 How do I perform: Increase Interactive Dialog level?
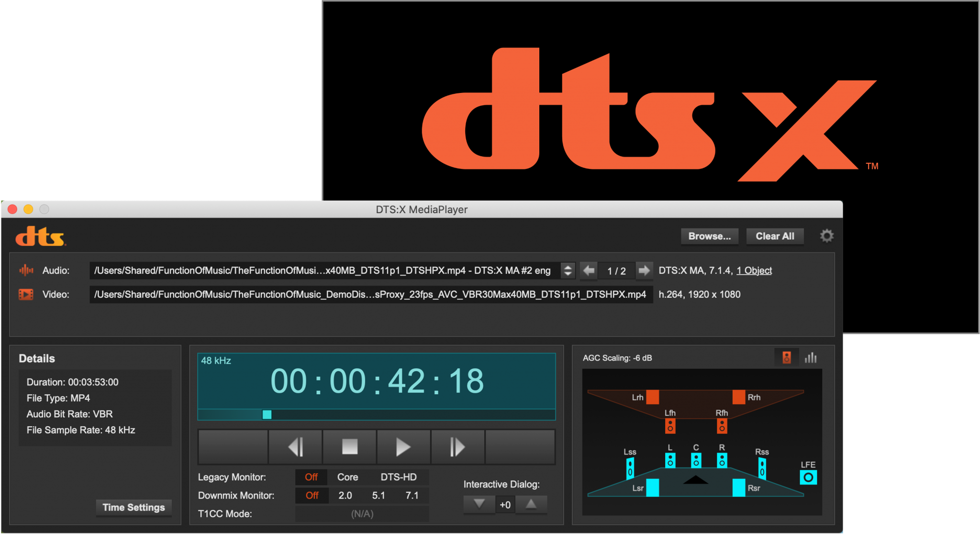coord(531,504)
